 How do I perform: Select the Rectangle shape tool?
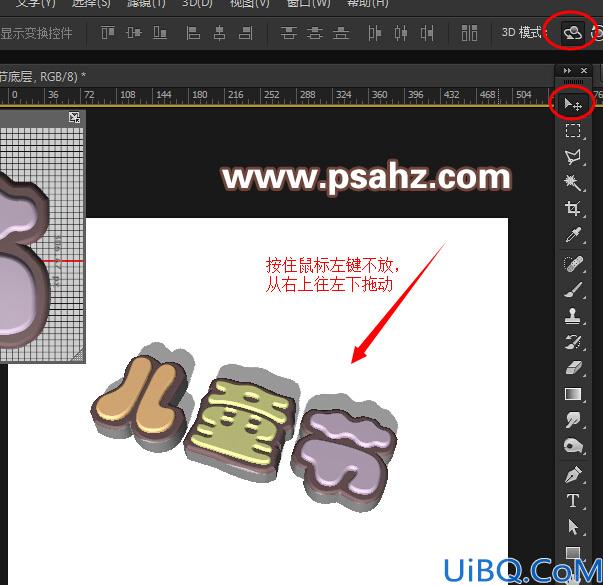[x=573, y=553]
